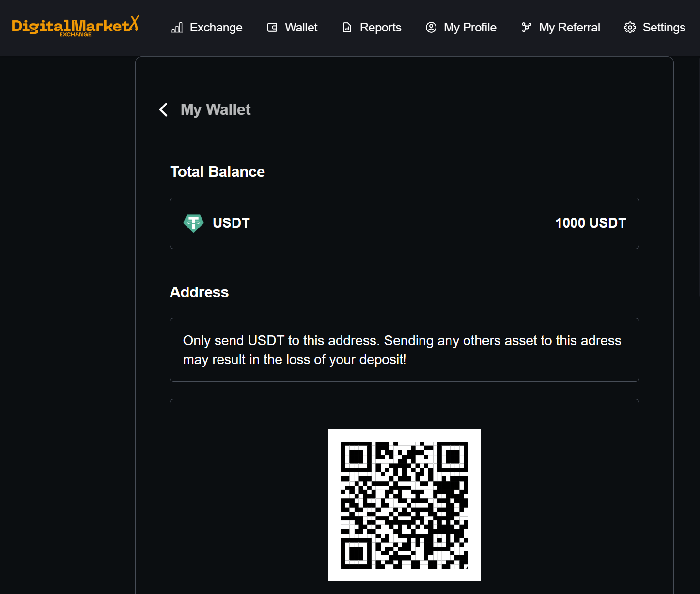Click the My Profile user icon
This screenshot has height=594, width=700.
pos(431,28)
